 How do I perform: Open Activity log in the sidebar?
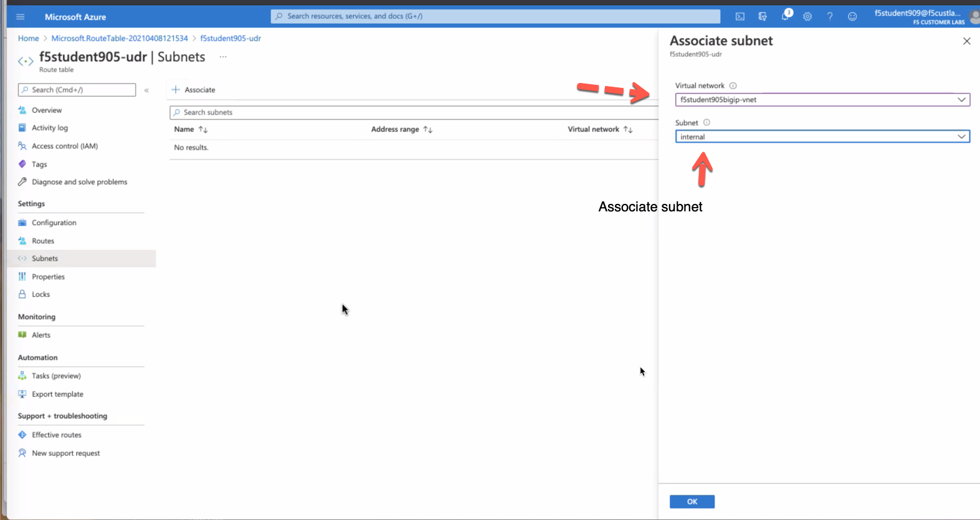[50, 128]
